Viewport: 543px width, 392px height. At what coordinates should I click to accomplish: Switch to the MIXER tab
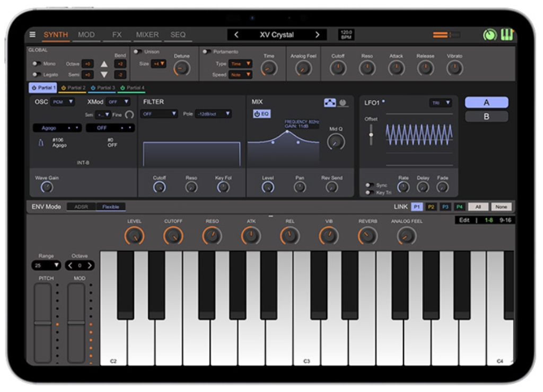(x=147, y=35)
